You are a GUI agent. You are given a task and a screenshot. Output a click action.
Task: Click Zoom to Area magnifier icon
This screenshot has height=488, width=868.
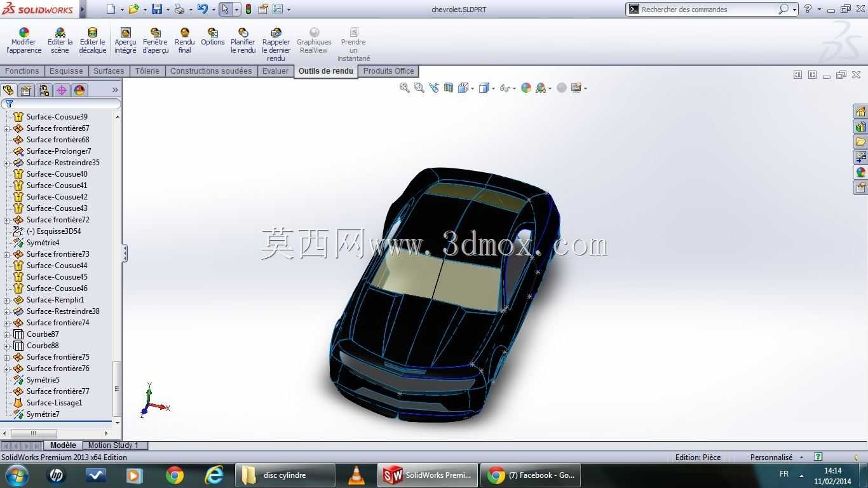pyautogui.click(x=419, y=88)
